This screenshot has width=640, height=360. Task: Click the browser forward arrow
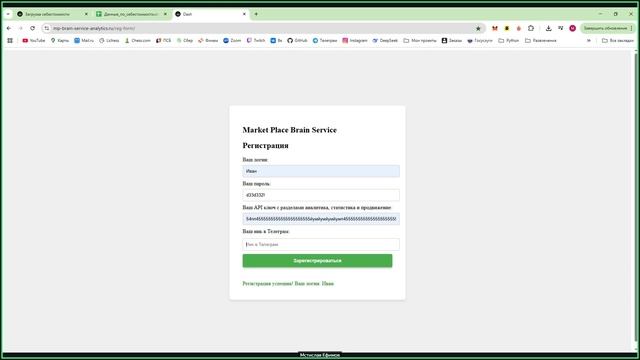click(x=21, y=28)
